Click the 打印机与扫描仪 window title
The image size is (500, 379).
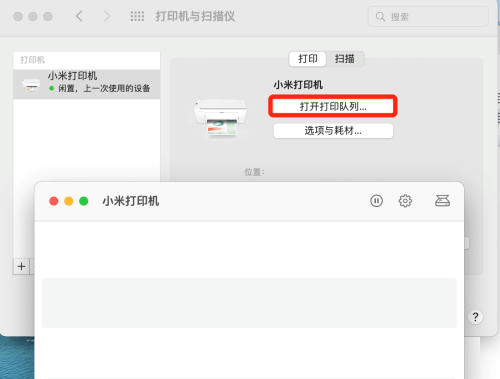click(x=195, y=16)
